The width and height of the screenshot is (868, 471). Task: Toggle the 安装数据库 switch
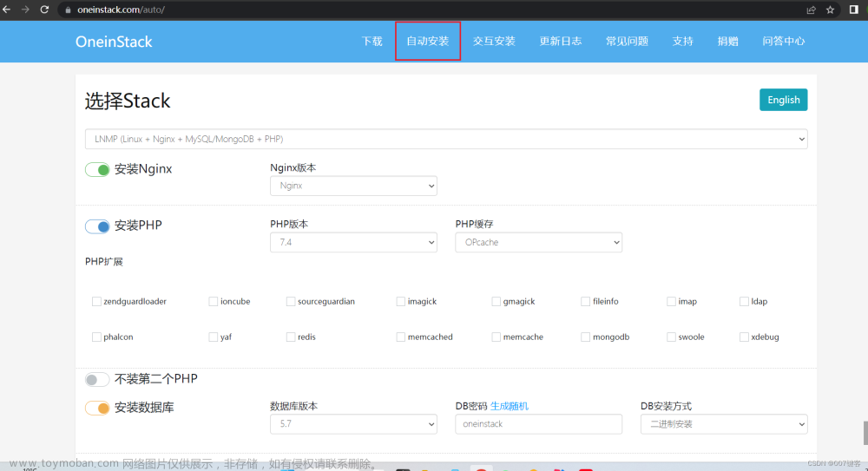(x=97, y=408)
